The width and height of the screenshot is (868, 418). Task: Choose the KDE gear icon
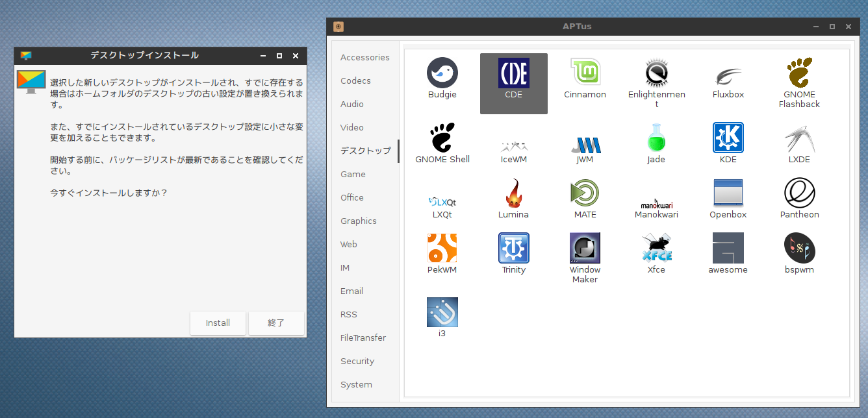[x=728, y=138]
